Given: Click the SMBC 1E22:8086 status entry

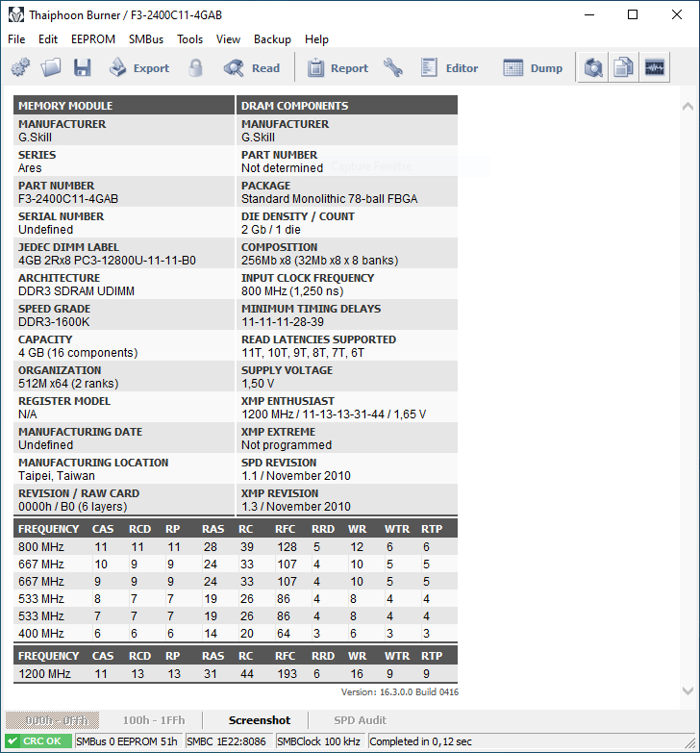Looking at the screenshot, I should click(229, 741).
